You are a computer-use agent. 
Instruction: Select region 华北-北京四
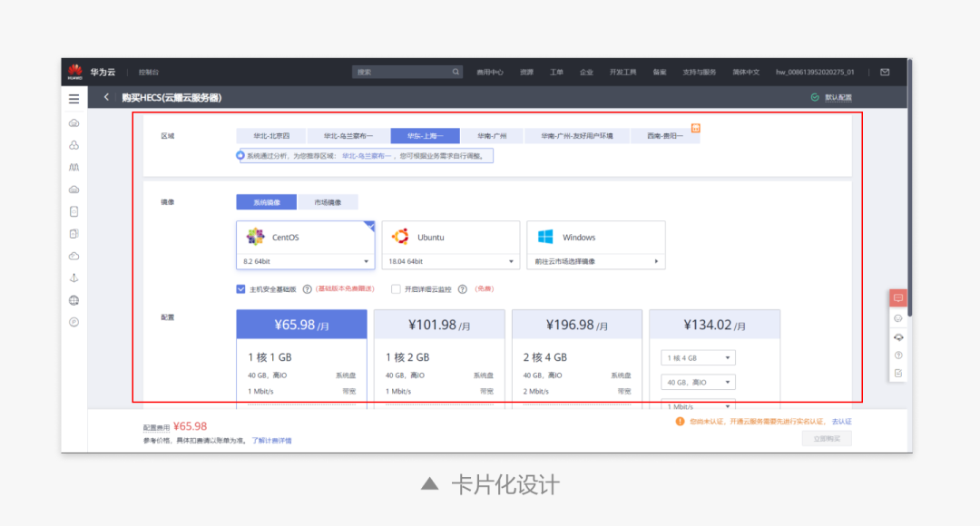271,135
